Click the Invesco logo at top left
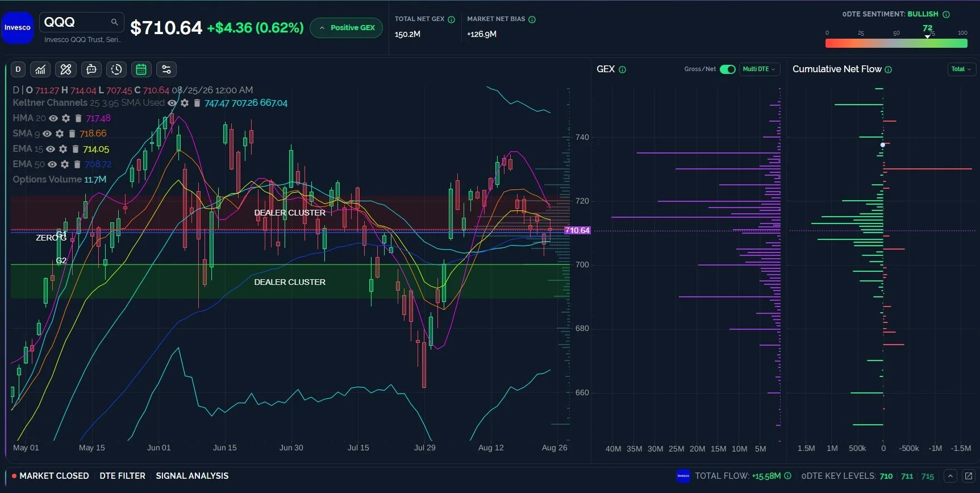 coord(18,27)
